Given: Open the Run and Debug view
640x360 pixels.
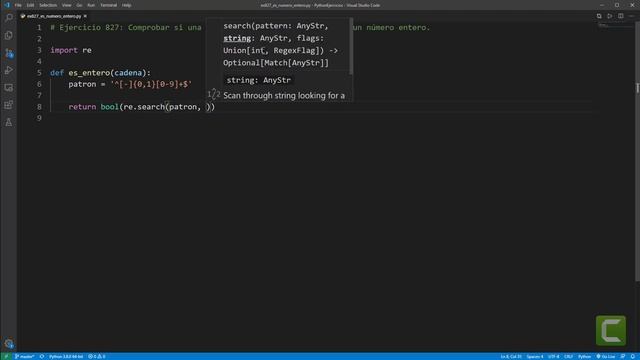Looking at the screenshot, I should [9, 70].
